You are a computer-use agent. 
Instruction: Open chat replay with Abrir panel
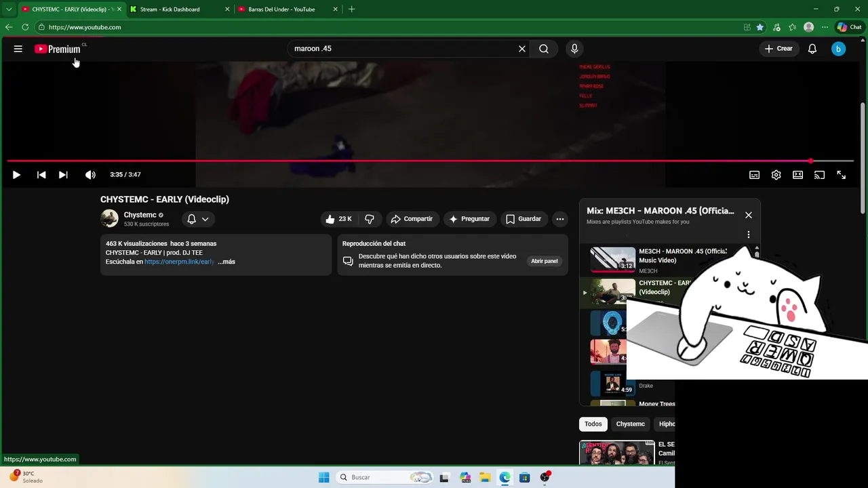(x=544, y=261)
